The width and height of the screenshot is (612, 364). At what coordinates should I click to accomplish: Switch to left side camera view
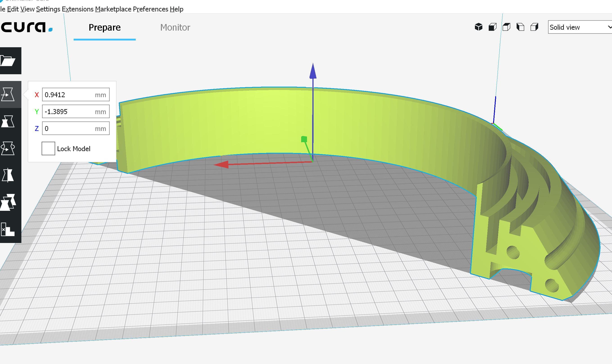pyautogui.click(x=520, y=27)
